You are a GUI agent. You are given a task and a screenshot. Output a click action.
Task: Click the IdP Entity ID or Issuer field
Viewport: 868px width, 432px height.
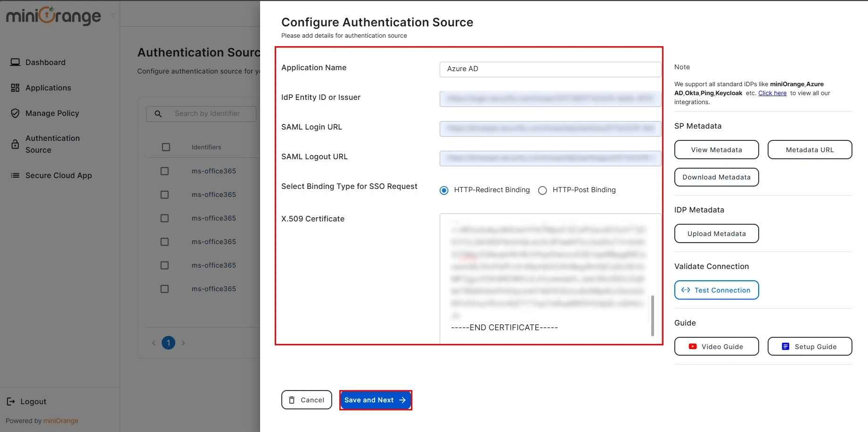[550, 98]
